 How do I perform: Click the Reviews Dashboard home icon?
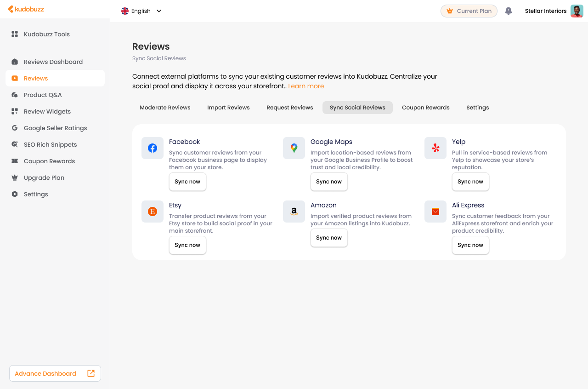click(15, 62)
